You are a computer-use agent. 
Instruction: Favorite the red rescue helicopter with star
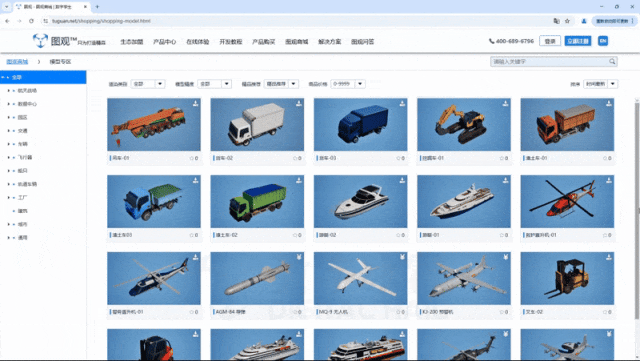(x=604, y=235)
